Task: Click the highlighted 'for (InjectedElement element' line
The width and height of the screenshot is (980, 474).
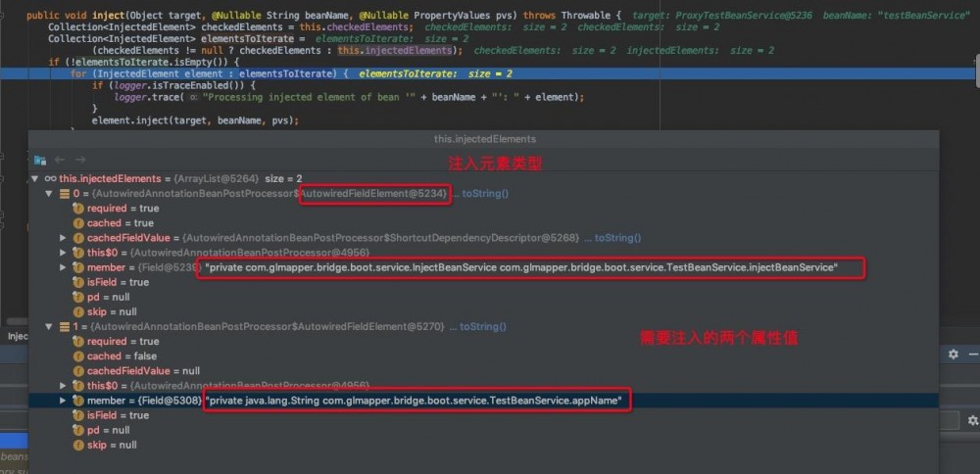Action: tap(487, 73)
